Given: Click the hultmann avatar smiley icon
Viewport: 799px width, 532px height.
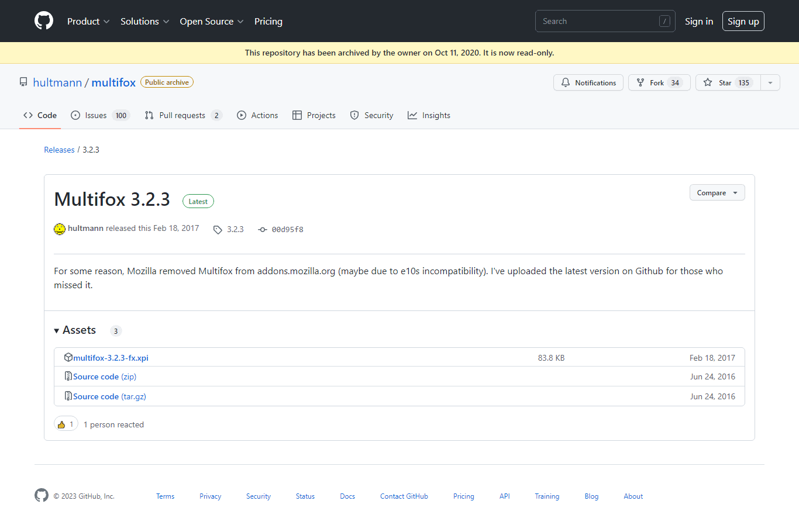Looking at the screenshot, I should coord(60,229).
